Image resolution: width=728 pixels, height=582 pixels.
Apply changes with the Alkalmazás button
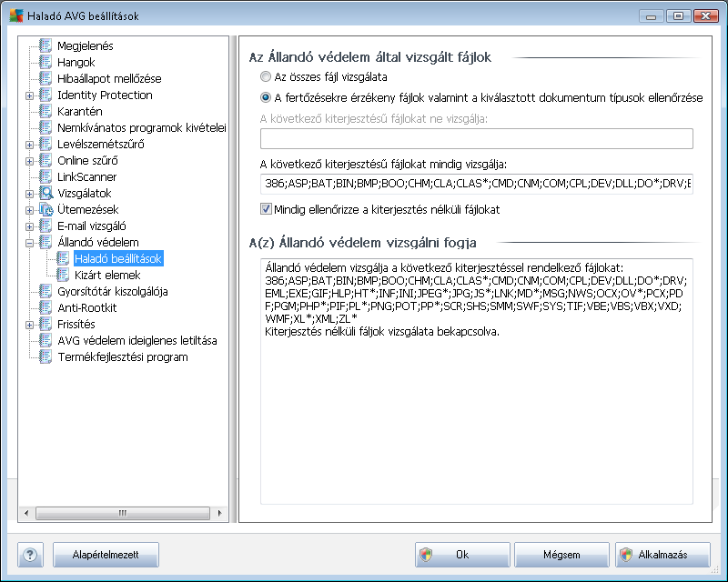tap(663, 555)
